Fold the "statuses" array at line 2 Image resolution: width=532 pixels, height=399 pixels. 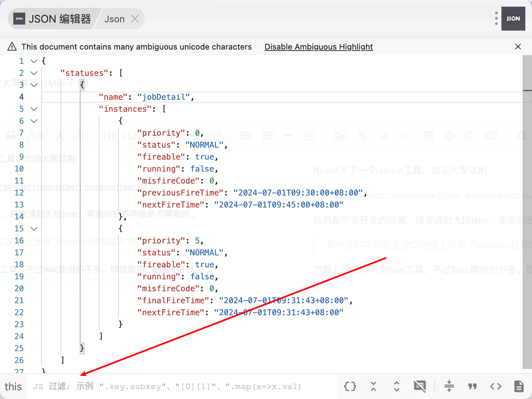[x=34, y=73]
